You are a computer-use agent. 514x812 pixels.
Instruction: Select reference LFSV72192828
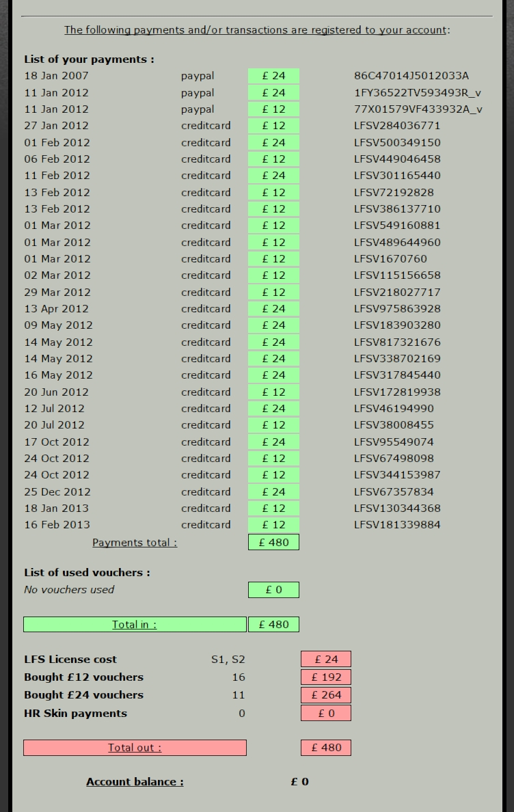(394, 192)
